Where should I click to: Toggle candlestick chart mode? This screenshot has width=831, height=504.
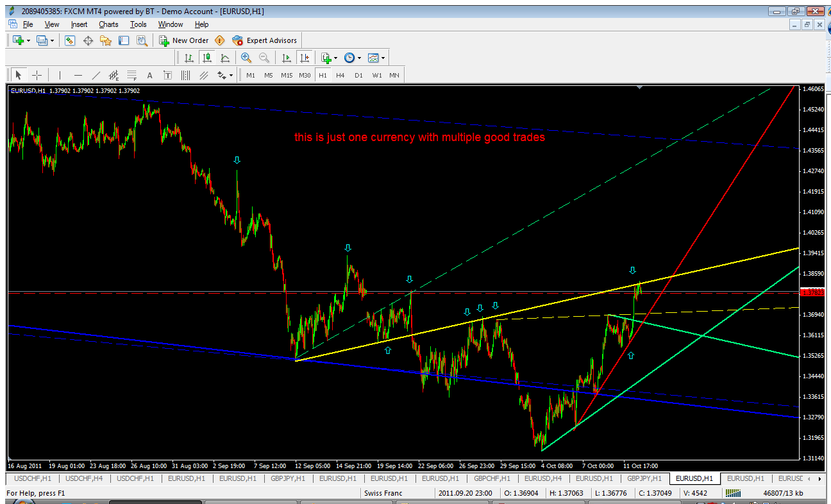point(206,58)
